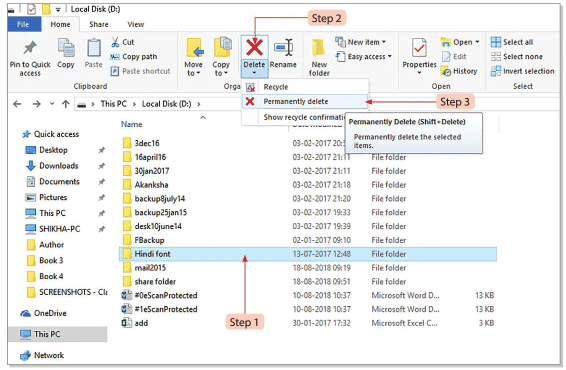Open Author folder in navigation pane
Viewport: 566px width, 370px height.
click(x=45, y=245)
